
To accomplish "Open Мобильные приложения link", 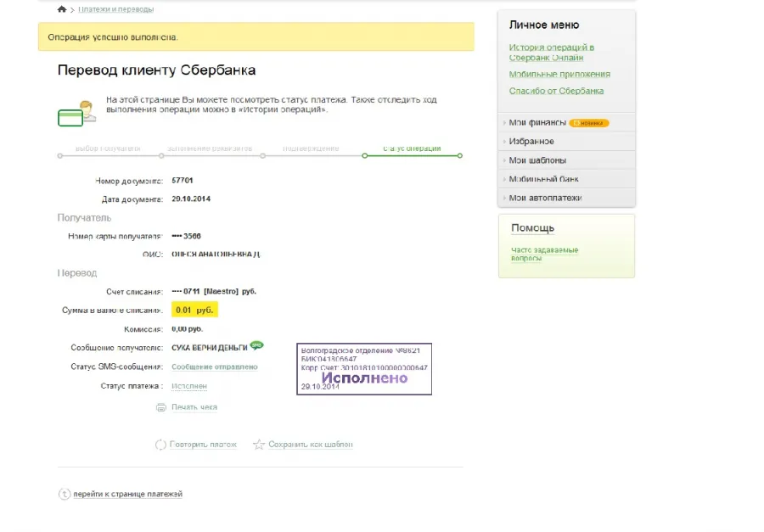I will click(x=559, y=74).
